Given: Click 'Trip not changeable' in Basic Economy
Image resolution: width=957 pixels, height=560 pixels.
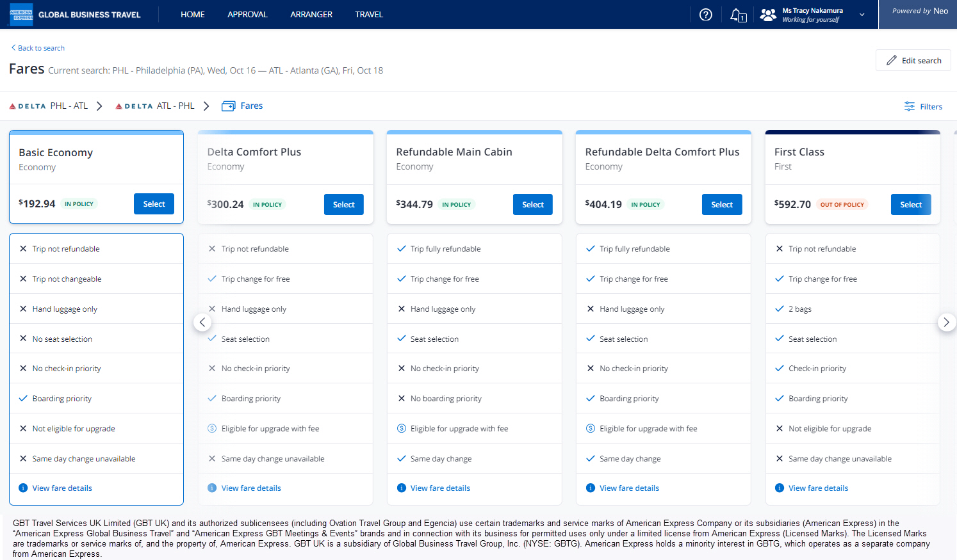Looking at the screenshot, I should pos(67,278).
